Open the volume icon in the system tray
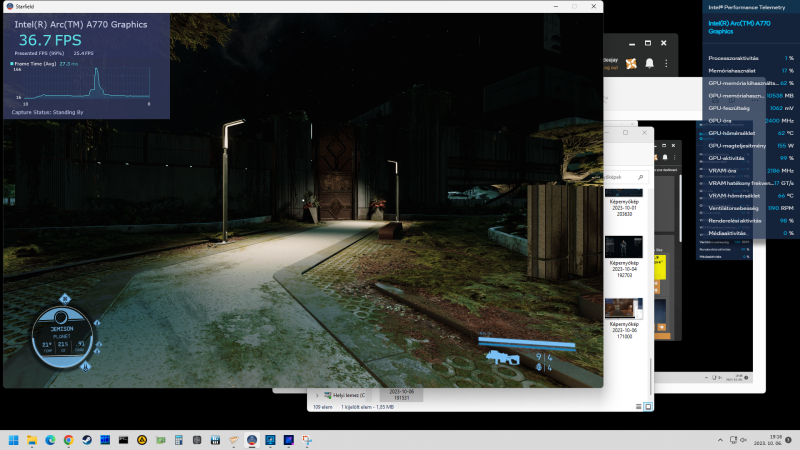The height and width of the screenshot is (450, 800). tap(743, 440)
